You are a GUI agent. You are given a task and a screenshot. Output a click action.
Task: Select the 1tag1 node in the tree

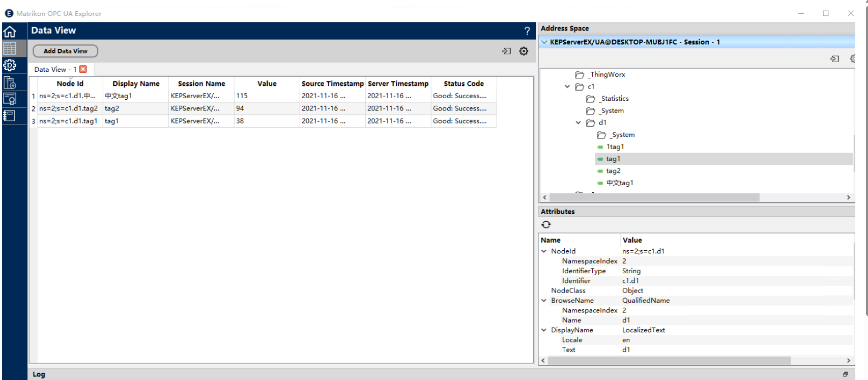coord(611,147)
